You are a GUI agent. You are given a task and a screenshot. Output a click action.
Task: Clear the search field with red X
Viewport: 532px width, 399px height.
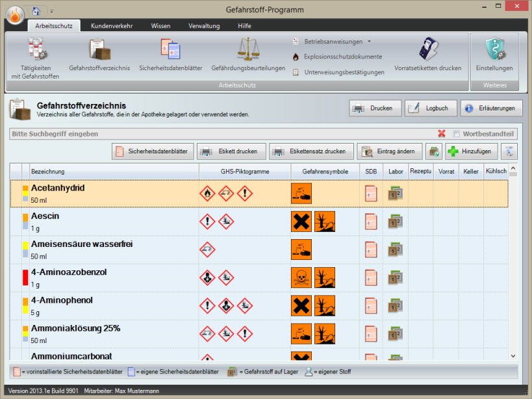pos(442,134)
